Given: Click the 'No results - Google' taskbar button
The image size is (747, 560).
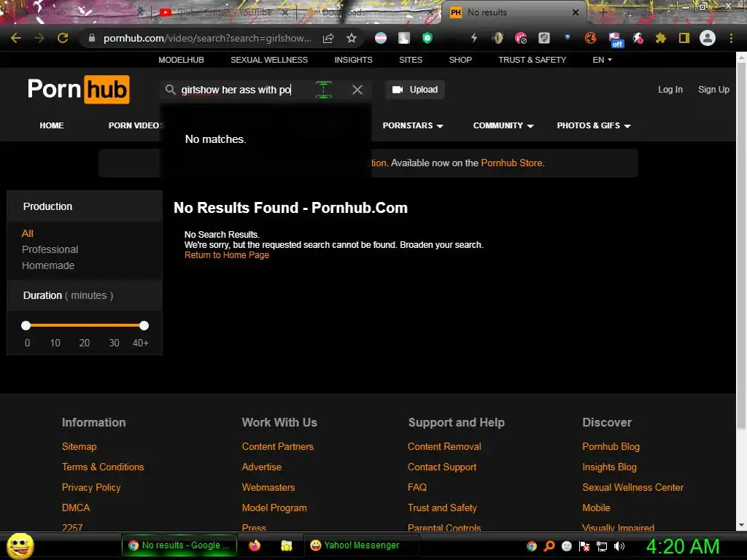Looking at the screenshot, I should coord(181,545).
